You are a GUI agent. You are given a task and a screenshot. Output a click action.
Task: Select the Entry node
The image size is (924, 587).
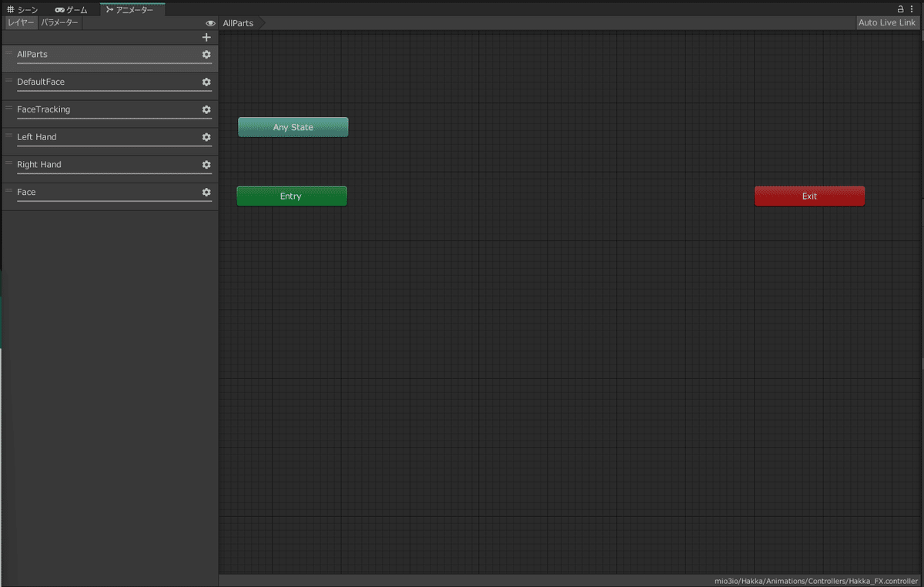[x=292, y=196]
